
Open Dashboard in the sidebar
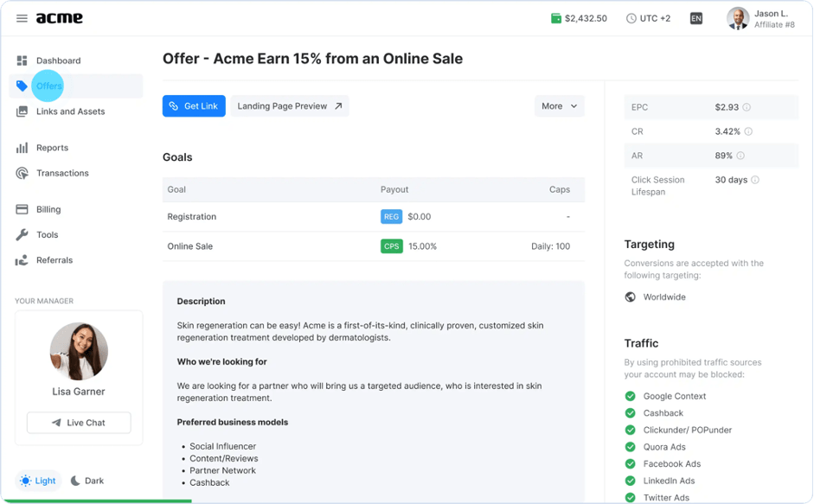click(76, 61)
